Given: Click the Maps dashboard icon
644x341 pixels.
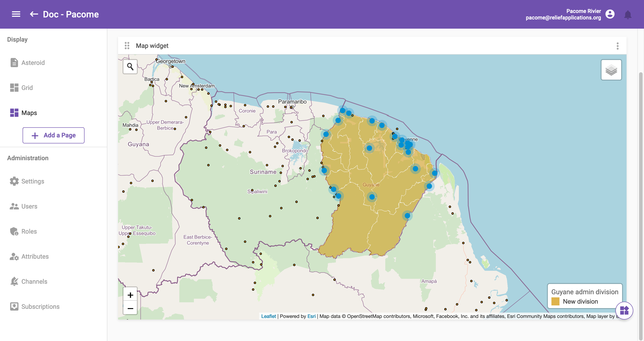Looking at the screenshot, I should [14, 113].
